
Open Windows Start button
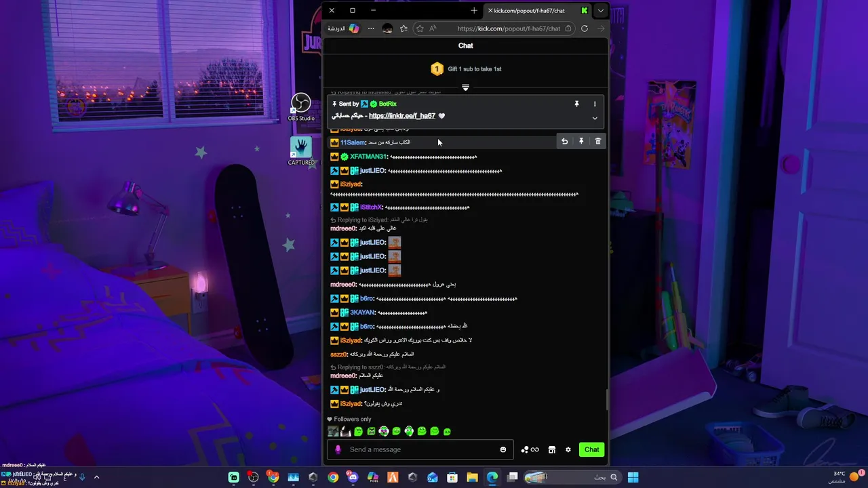click(633, 477)
